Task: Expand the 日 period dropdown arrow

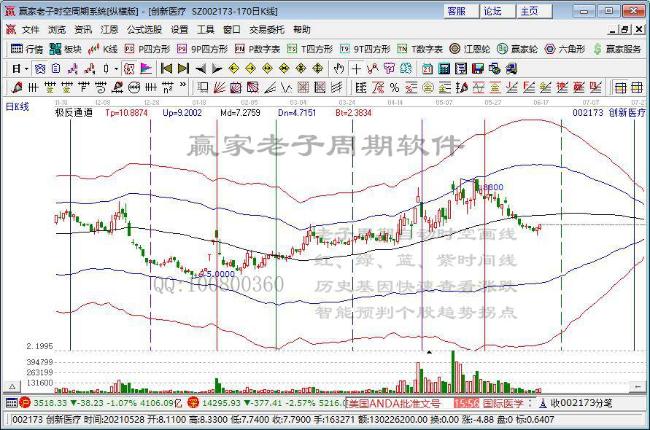Action: tap(27, 69)
